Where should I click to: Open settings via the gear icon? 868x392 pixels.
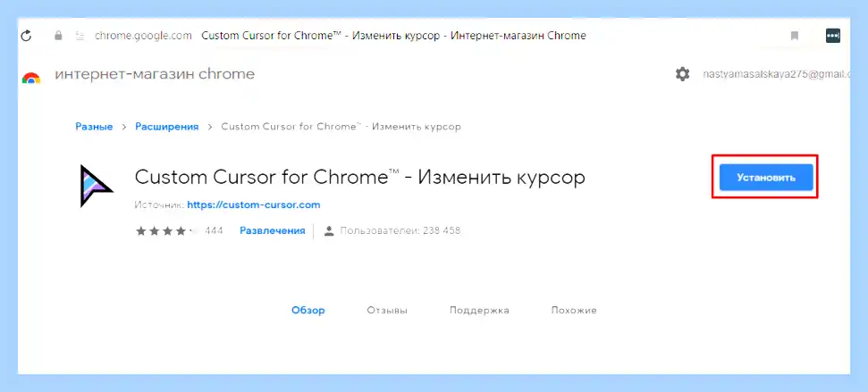[683, 74]
